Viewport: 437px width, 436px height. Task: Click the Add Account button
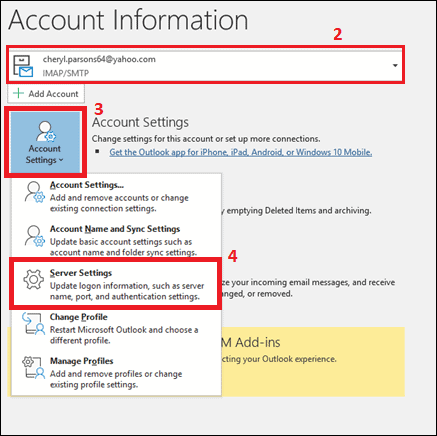pyautogui.click(x=46, y=93)
